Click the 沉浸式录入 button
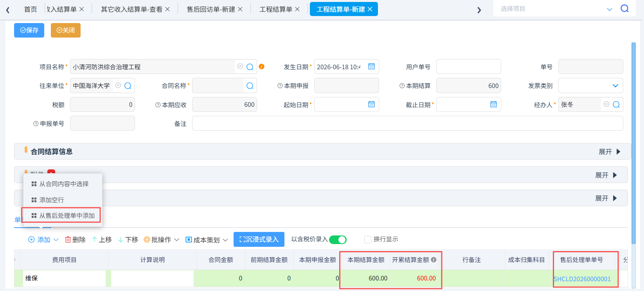The height and width of the screenshot is (291, 644). coord(259,239)
